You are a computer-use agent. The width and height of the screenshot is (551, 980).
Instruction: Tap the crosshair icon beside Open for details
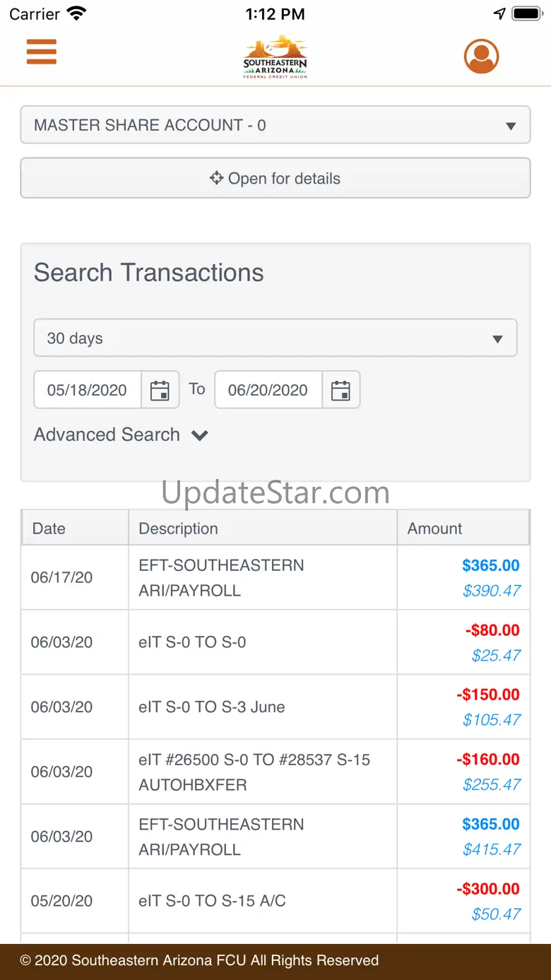point(216,178)
